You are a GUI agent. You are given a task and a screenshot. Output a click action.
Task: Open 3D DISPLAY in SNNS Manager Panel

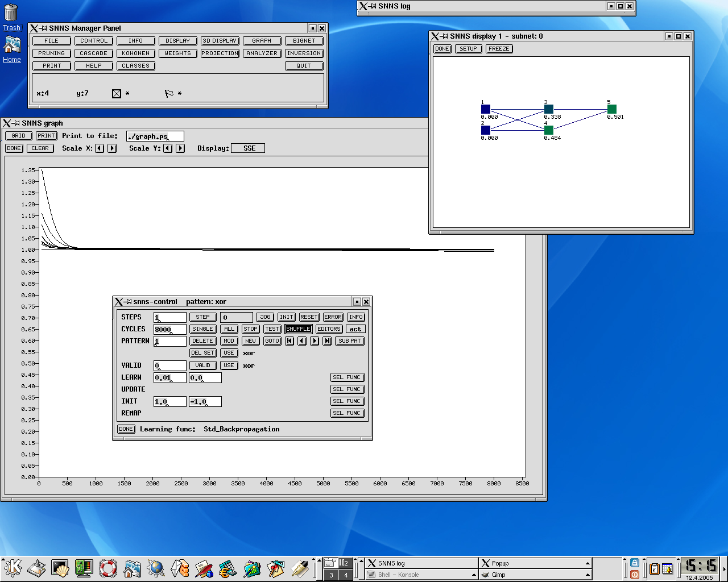tap(220, 41)
